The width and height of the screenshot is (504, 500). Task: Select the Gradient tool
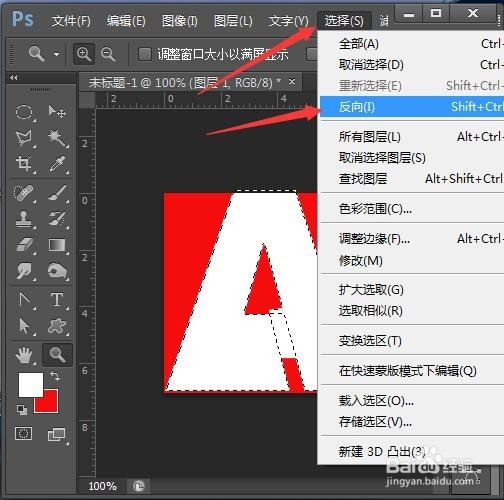point(57,245)
